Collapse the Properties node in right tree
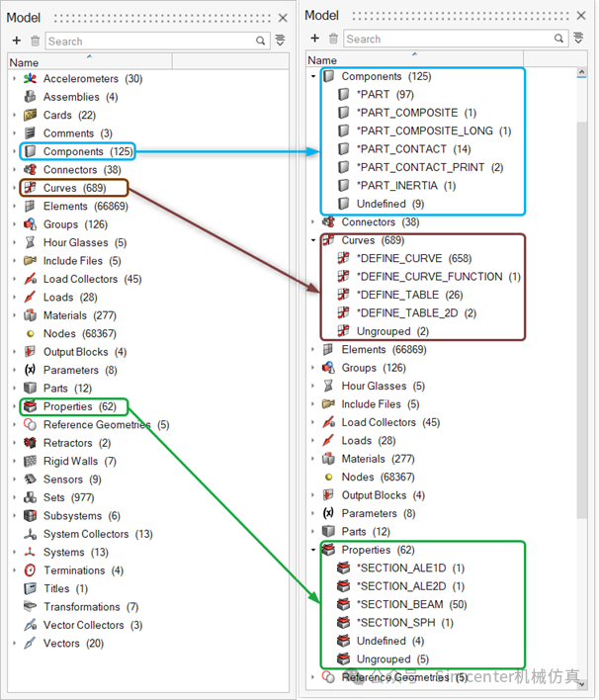Viewport: 599px width, 700px height. 313,550
